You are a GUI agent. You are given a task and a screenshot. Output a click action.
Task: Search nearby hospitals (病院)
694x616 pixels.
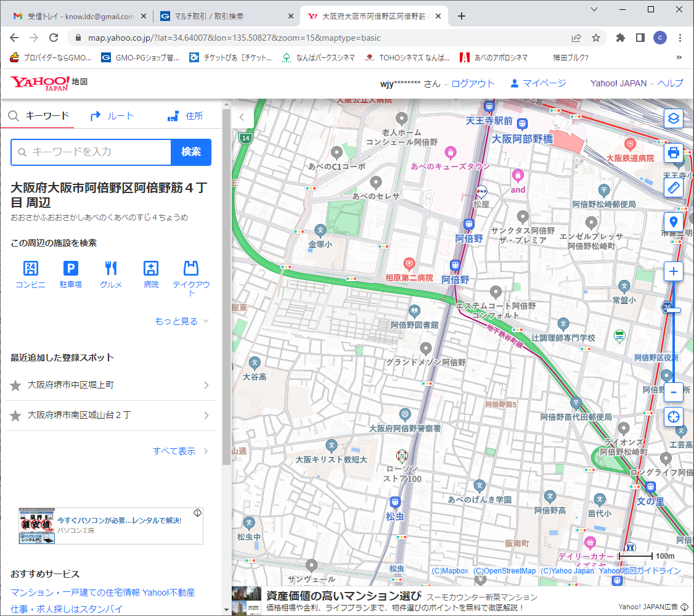point(151,274)
